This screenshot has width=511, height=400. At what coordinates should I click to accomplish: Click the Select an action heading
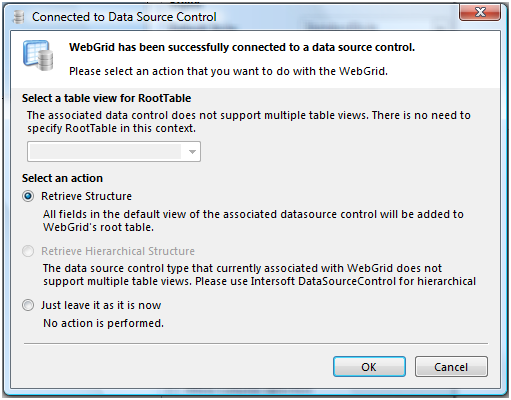point(62,178)
